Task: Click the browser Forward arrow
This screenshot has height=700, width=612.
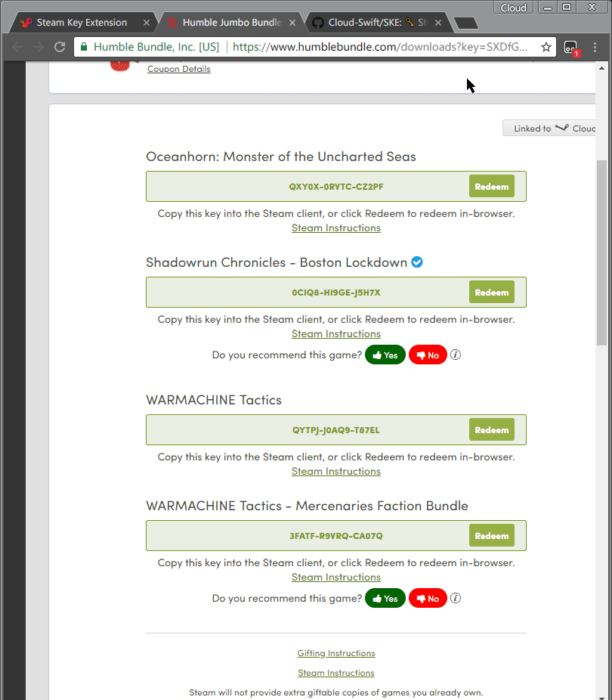Action: click(39, 47)
